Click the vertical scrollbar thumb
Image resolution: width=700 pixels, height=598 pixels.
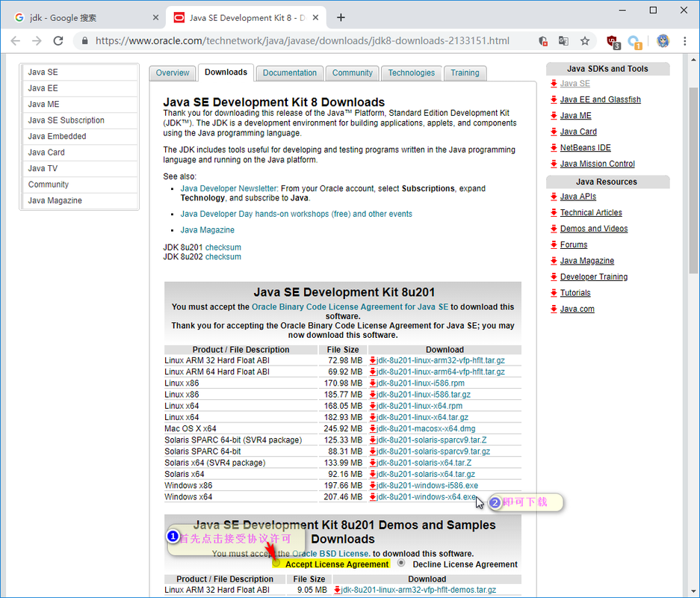click(693, 180)
